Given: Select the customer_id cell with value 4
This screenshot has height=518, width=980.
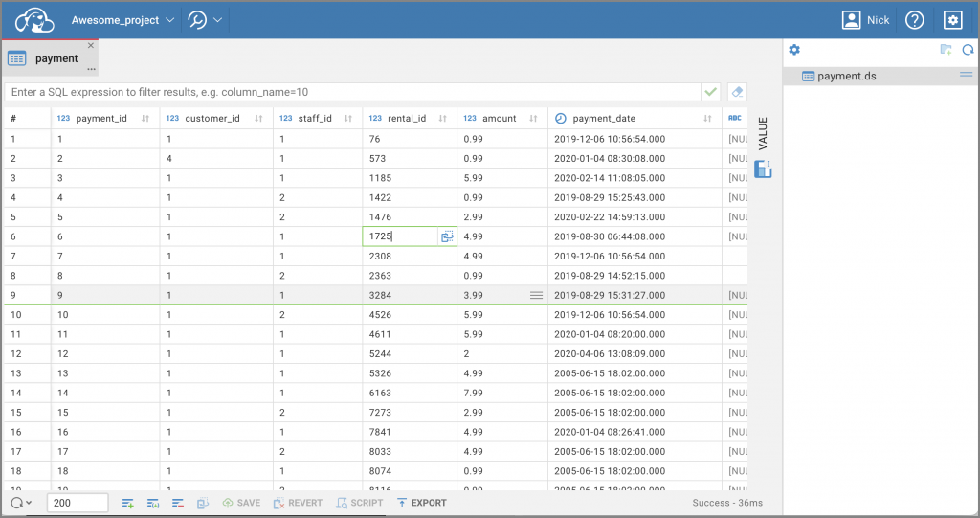Looking at the screenshot, I should pyautogui.click(x=216, y=158).
